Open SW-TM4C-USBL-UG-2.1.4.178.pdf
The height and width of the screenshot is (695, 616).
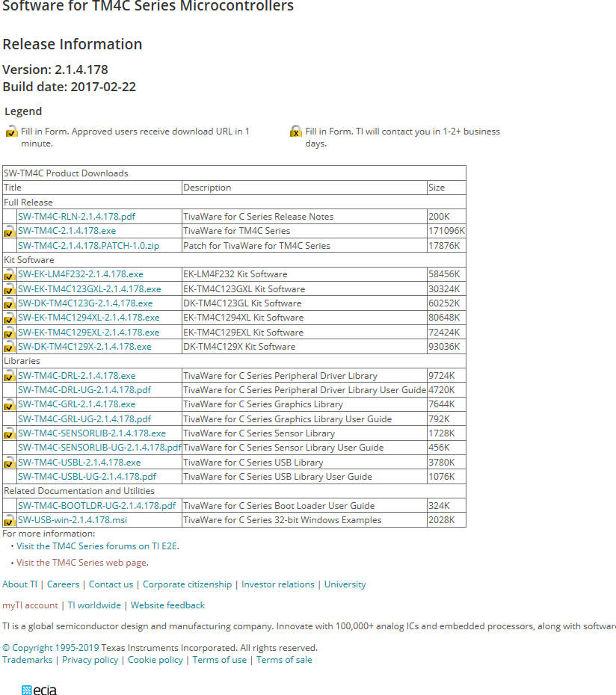coord(87,477)
